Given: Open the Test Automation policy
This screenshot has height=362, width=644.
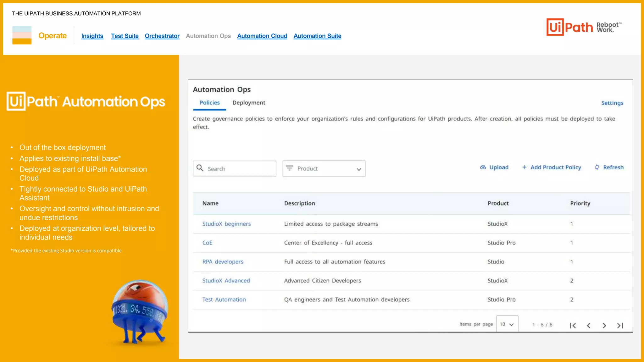Looking at the screenshot, I should 224,300.
